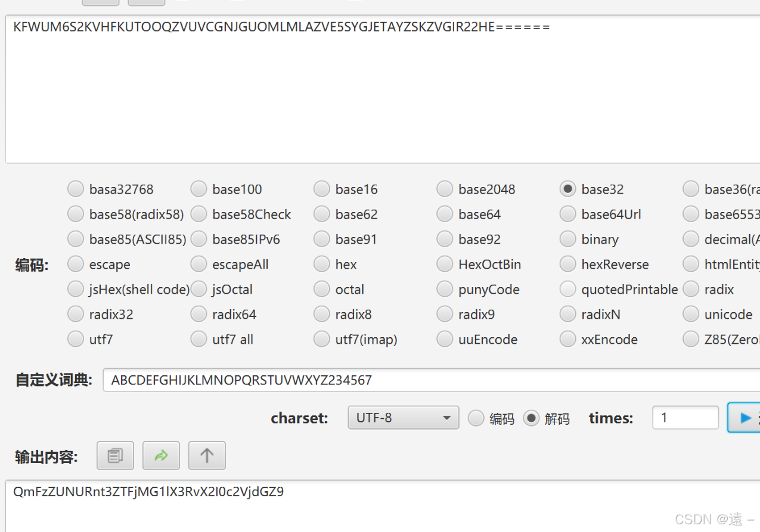Choose base2048 as the encoding
Viewport: 760px width, 532px height.
tap(445, 189)
